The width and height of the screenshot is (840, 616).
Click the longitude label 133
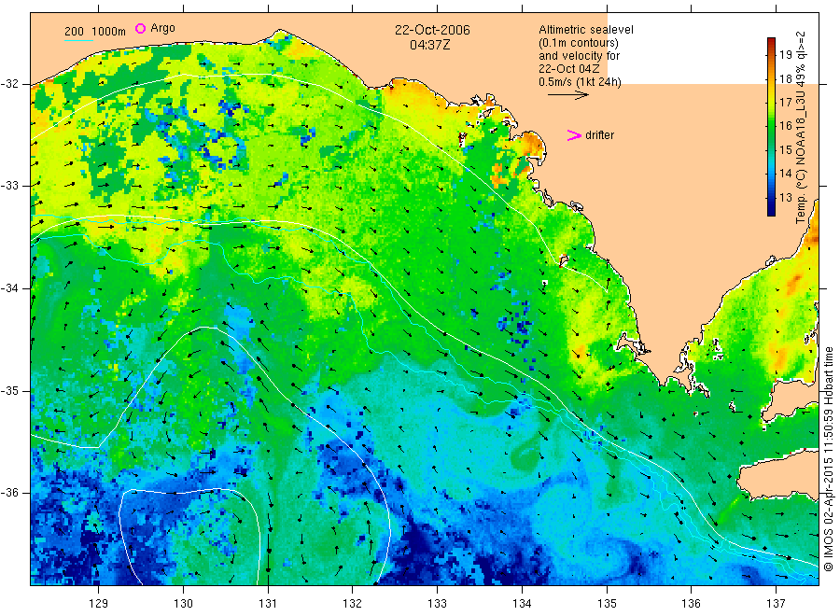[437, 603]
